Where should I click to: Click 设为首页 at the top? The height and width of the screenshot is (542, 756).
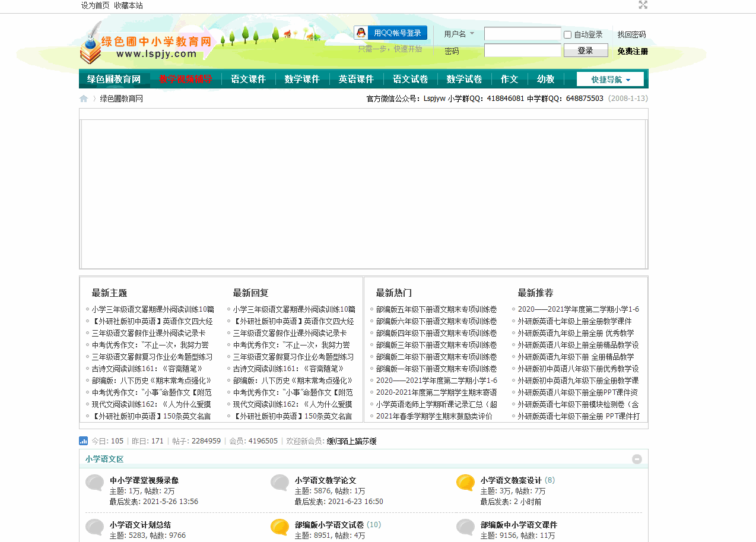pyautogui.click(x=96, y=5)
